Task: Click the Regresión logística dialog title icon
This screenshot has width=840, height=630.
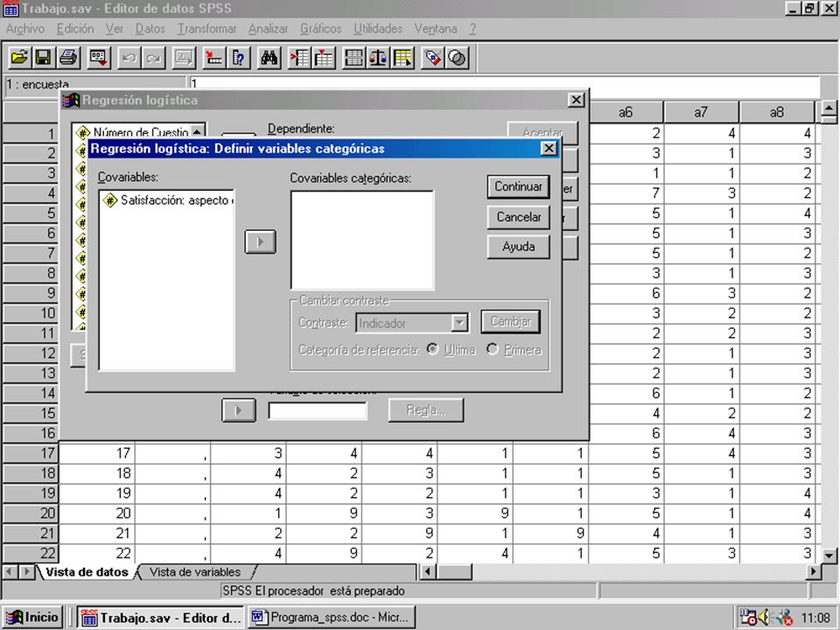Action: [71, 100]
